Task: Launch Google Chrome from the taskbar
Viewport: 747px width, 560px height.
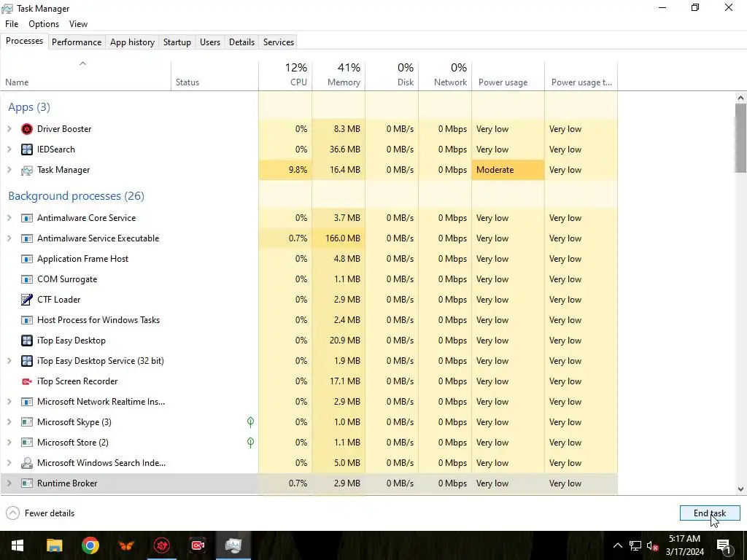Action: 90,545
